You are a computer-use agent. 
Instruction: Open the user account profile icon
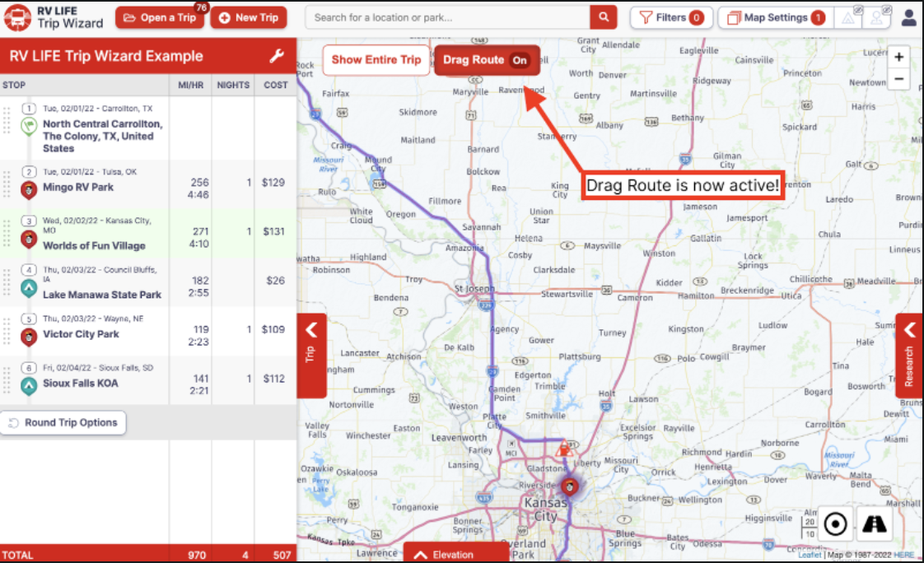pos(909,17)
